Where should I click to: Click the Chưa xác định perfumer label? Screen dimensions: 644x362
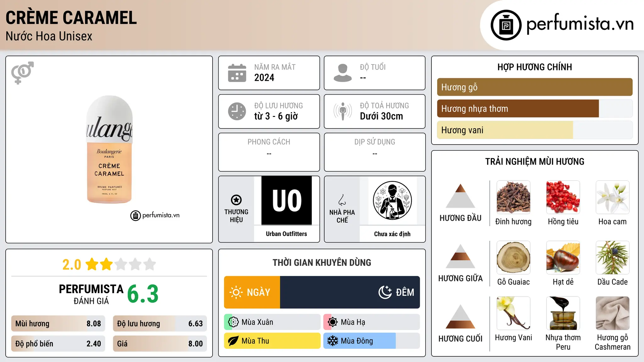(392, 234)
